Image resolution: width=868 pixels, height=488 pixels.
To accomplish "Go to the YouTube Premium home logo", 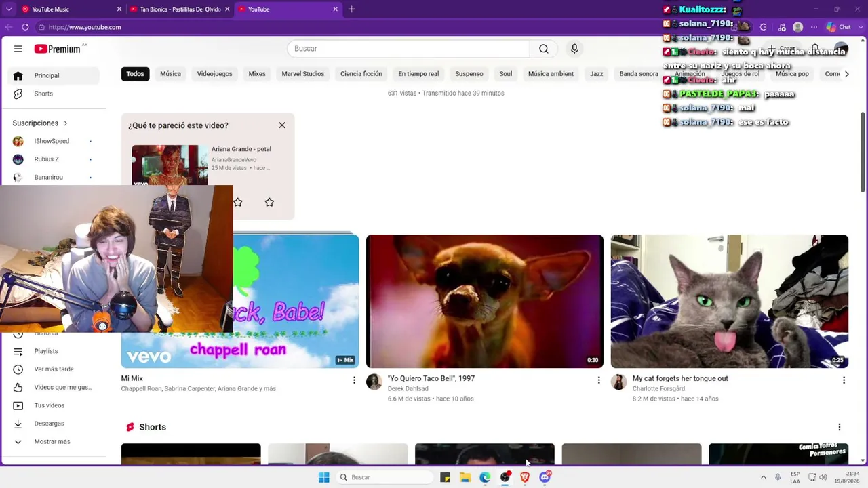I will 58,49.
